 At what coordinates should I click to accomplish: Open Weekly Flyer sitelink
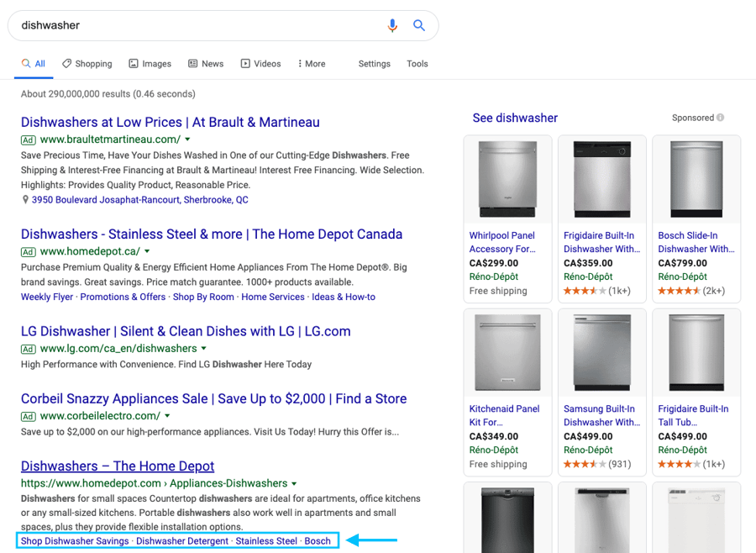47,297
